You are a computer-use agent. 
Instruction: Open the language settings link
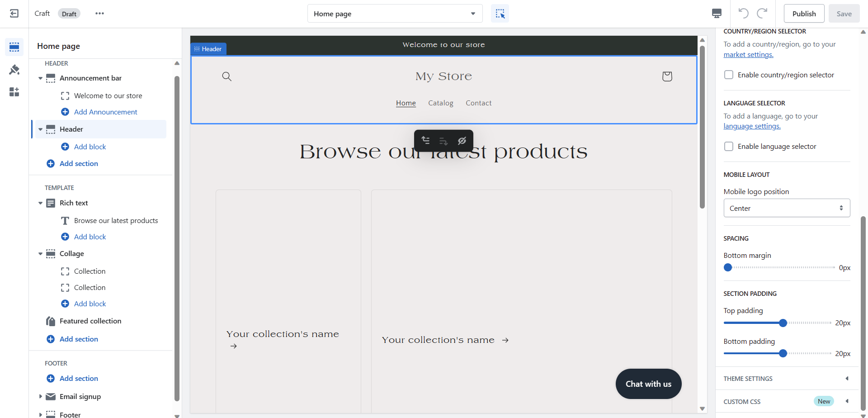752,126
